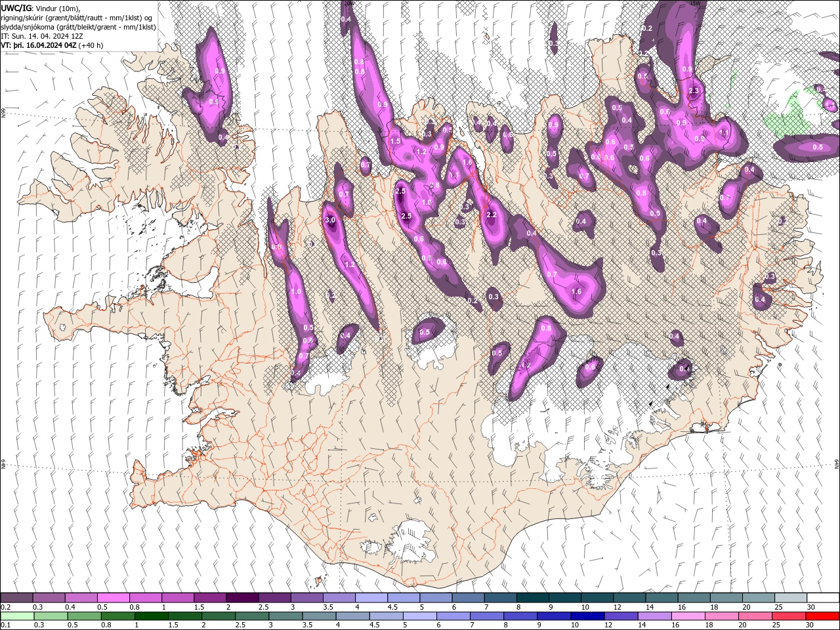Screen dimensions: 840x630
Task: Click the '1.1' precipitation value on the map
Action: (724, 132)
